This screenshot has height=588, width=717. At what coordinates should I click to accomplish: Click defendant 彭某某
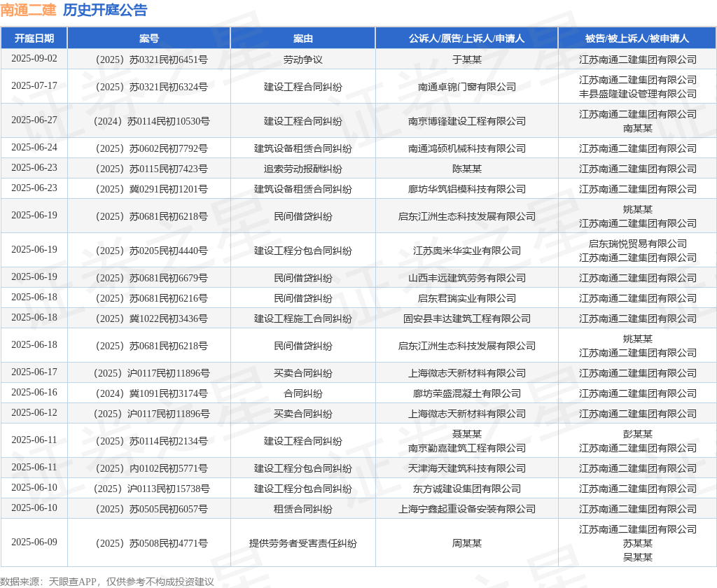point(638,434)
